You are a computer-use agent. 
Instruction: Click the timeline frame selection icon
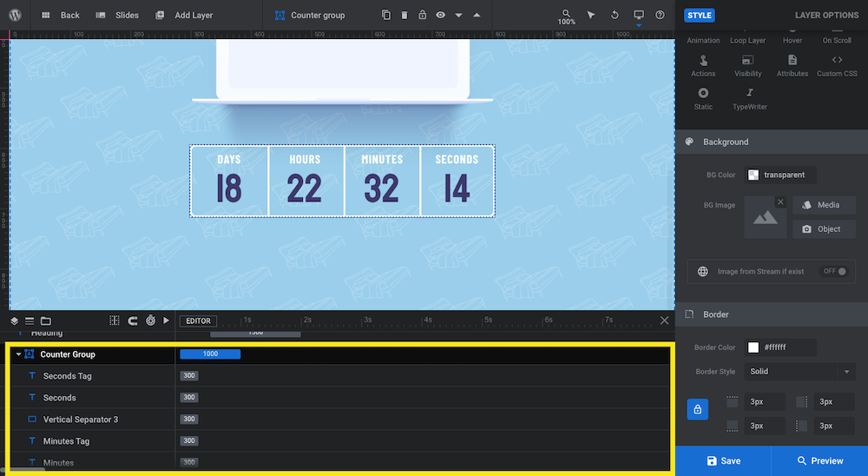tap(114, 321)
